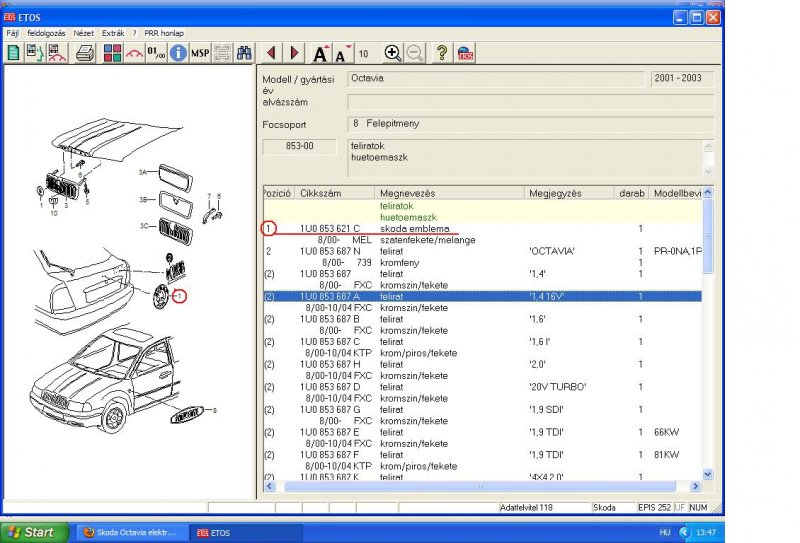Select row 1U0 853 687 E 66KW
This screenshot has width=800, height=543.
pyautogui.click(x=482, y=432)
